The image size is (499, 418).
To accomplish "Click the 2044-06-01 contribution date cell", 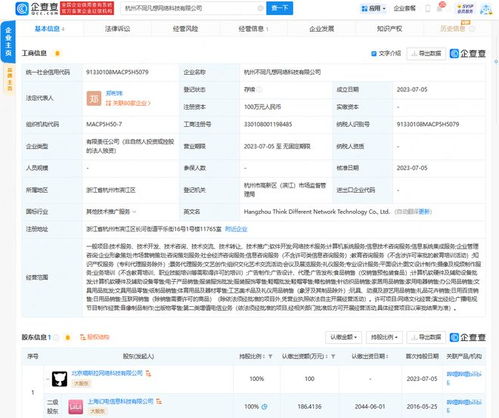I will pos(370,407).
